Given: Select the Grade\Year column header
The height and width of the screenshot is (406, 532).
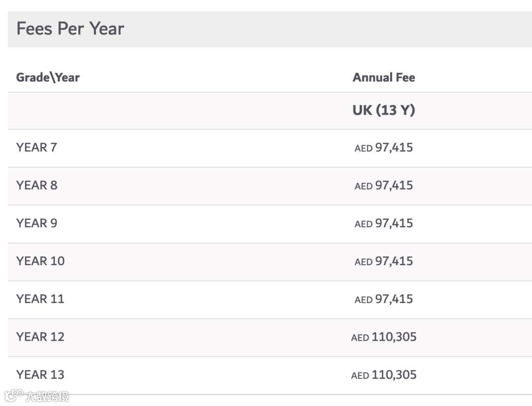Looking at the screenshot, I should tap(48, 77).
